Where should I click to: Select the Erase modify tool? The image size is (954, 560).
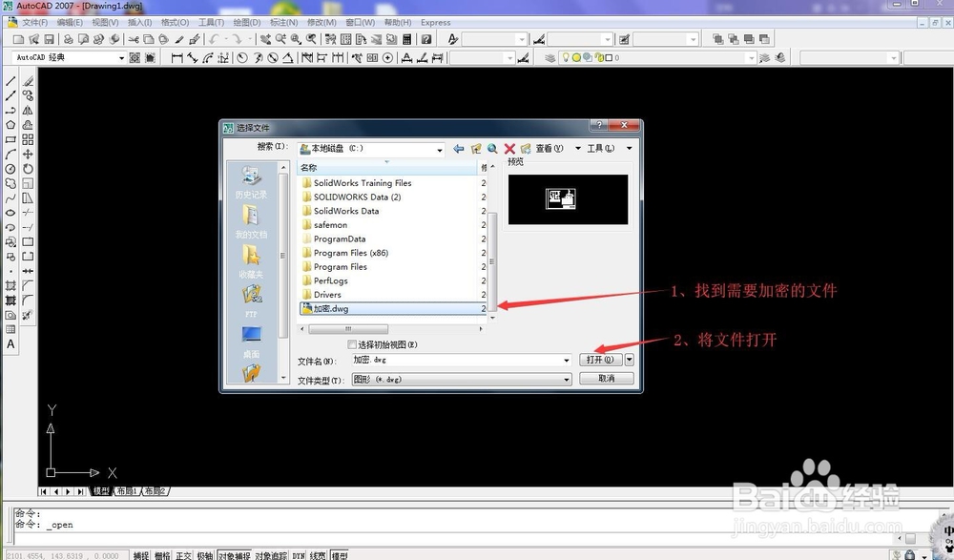click(28, 80)
